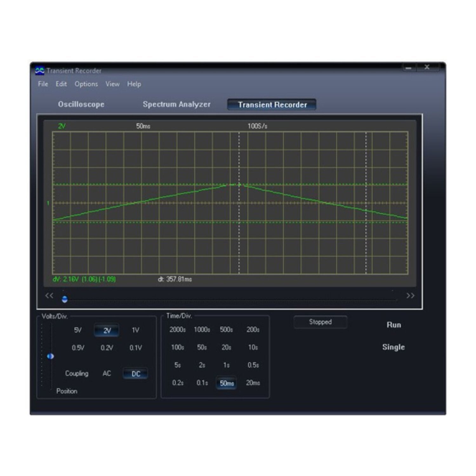The height and width of the screenshot is (476, 476).
Task: Choose 1V volts per division
Action: [136, 330]
